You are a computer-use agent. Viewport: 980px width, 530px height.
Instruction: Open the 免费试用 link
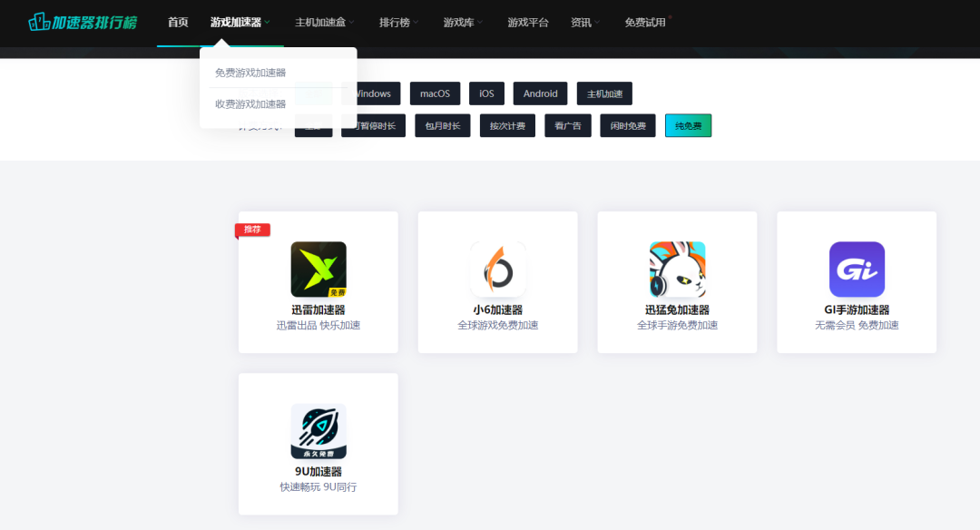pyautogui.click(x=644, y=22)
